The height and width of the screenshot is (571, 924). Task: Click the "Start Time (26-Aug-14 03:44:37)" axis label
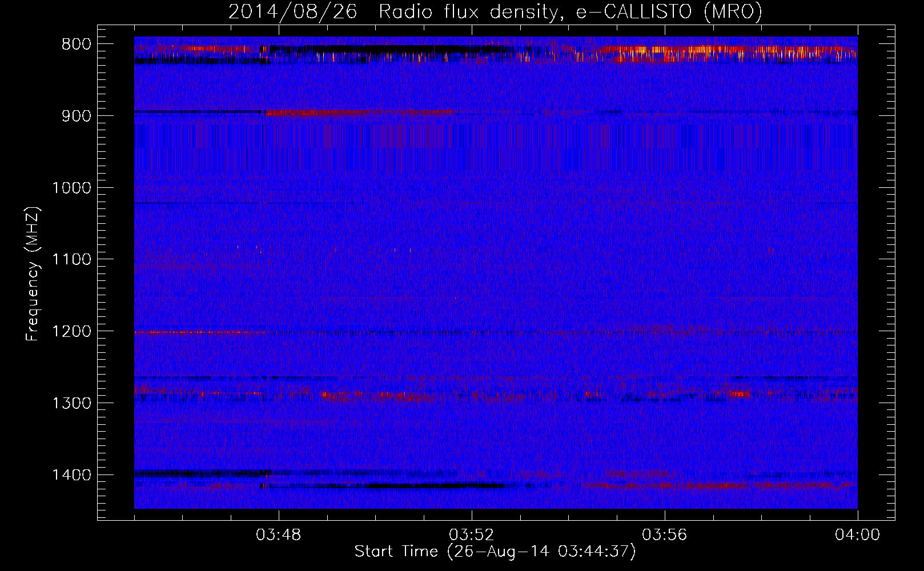point(495,552)
